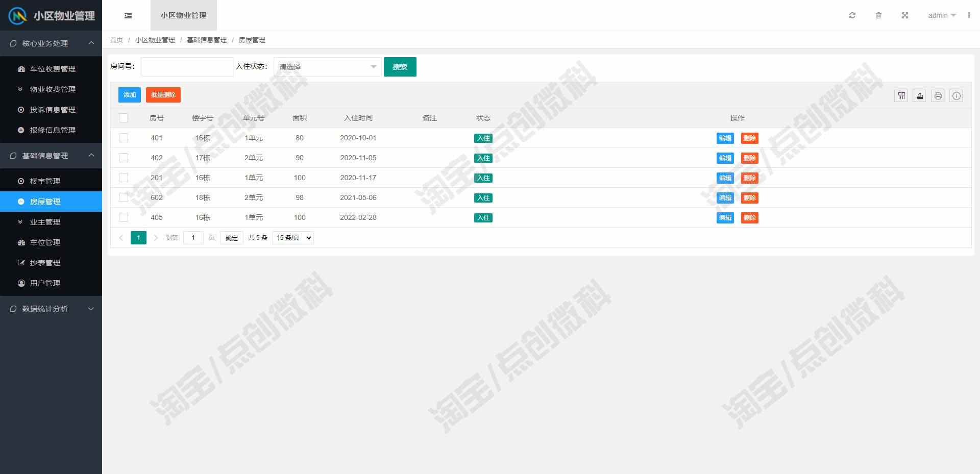Click the 面积 column header
The image size is (980, 474).
(x=300, y=118)
